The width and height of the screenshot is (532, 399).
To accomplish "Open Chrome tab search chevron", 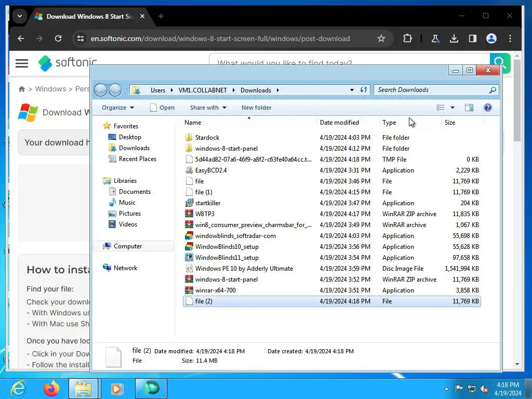I will [x=20, y=16].
